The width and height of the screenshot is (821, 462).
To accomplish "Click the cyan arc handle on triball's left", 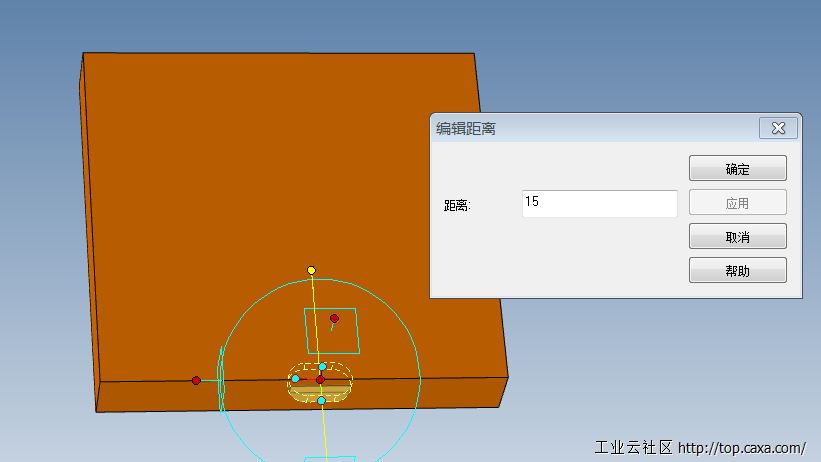I will tap(220, 380).
